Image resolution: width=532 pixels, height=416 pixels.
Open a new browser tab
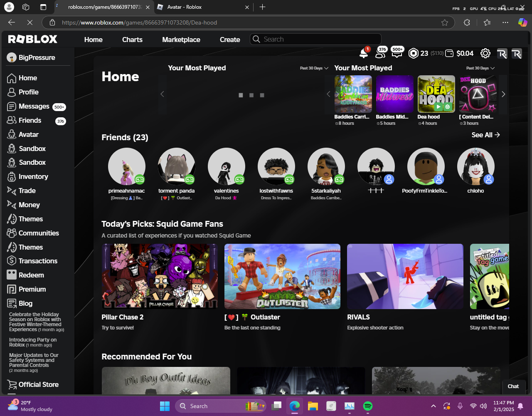coord(262,7)
